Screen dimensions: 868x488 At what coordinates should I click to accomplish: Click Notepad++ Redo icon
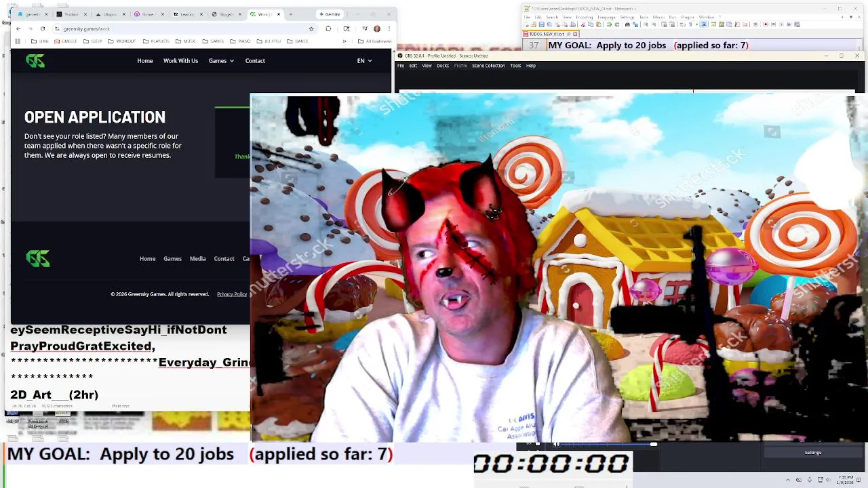pos(617,24)
